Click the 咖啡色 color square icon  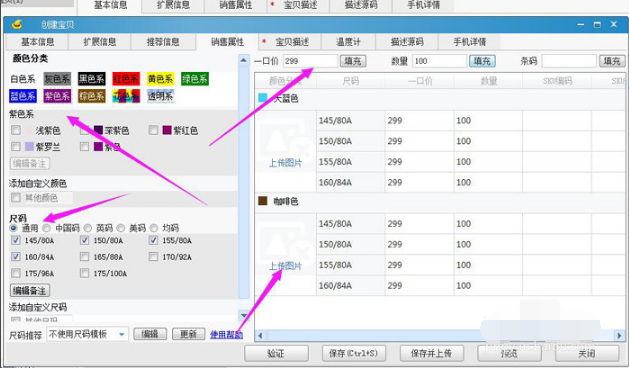[263, 201]
